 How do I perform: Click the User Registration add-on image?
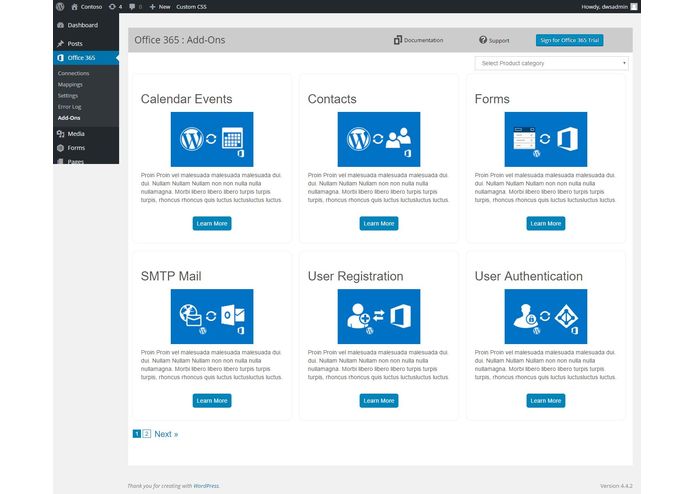[379, 316]
